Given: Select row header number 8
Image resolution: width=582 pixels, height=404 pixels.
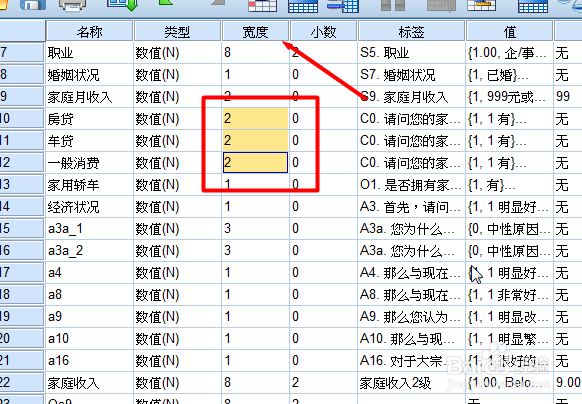Looking at the screenshot, I should [x=22, y=75].
